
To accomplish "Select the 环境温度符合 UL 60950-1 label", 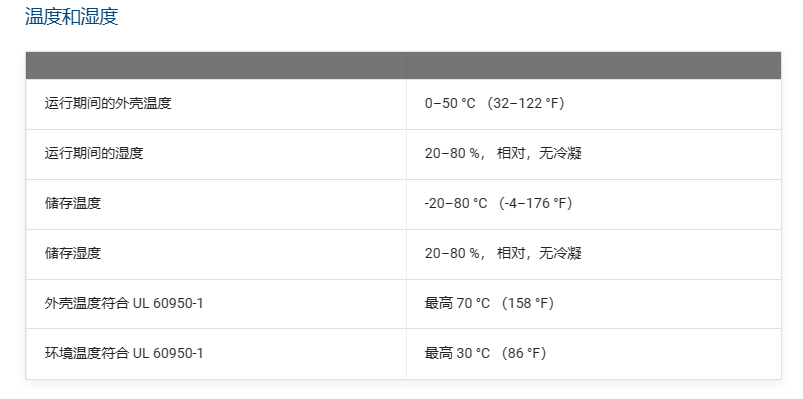I will point(124,353).
